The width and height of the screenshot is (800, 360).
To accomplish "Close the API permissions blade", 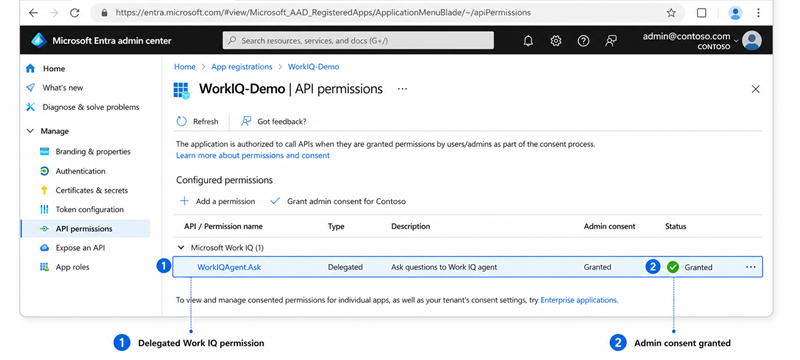I will pos(756,89).
